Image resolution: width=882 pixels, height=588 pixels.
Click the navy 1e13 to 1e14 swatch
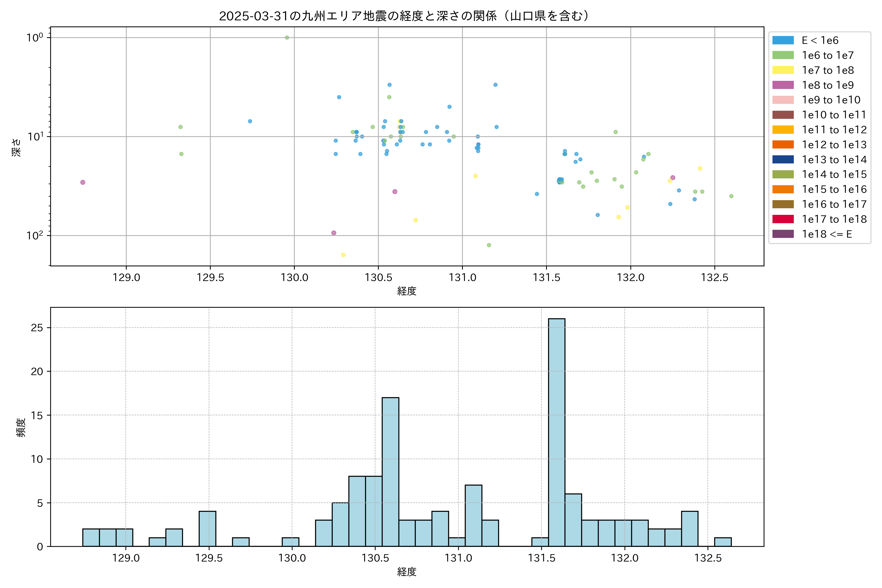(783, 160)
